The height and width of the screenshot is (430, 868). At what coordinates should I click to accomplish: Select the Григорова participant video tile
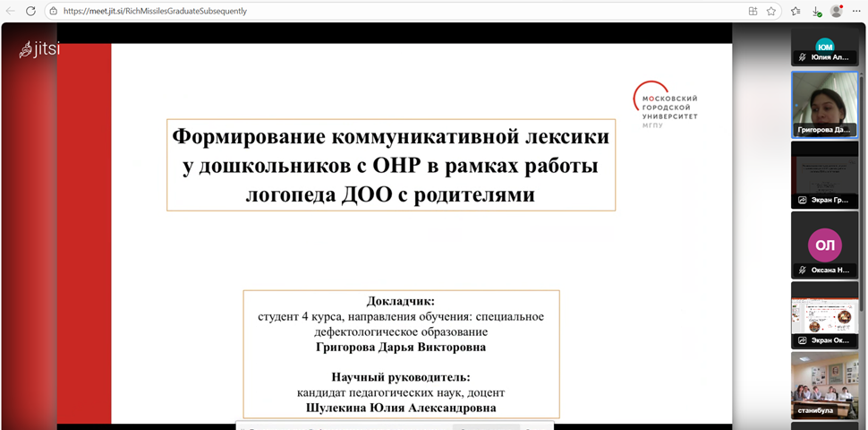(824, 103)
